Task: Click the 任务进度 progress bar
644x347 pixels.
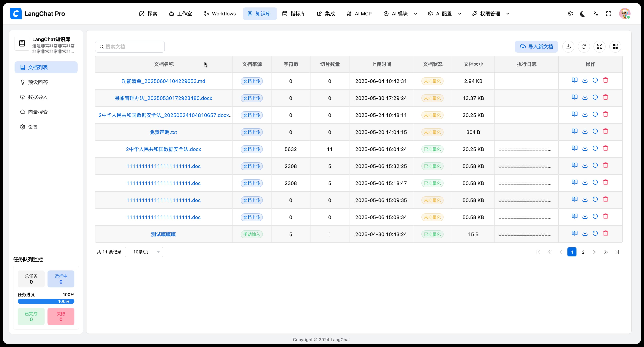Action: 46,301
